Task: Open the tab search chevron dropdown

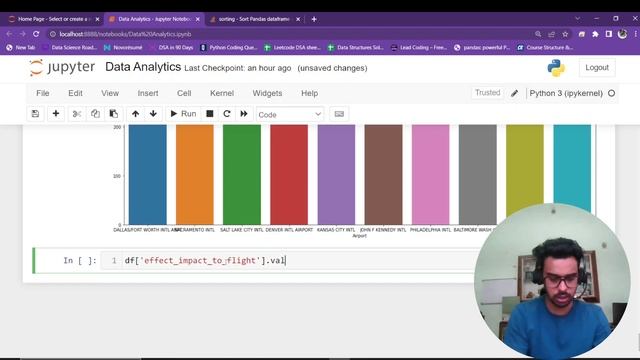Action: coord(577,18)
